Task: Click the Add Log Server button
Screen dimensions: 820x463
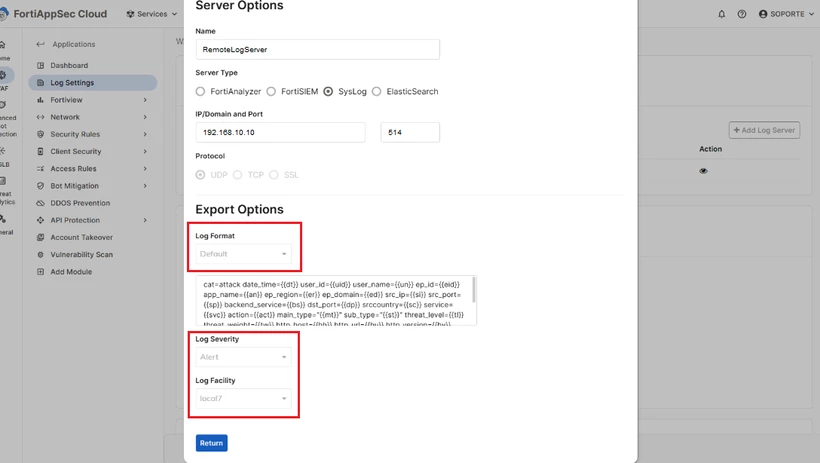Action: (764, 130)
